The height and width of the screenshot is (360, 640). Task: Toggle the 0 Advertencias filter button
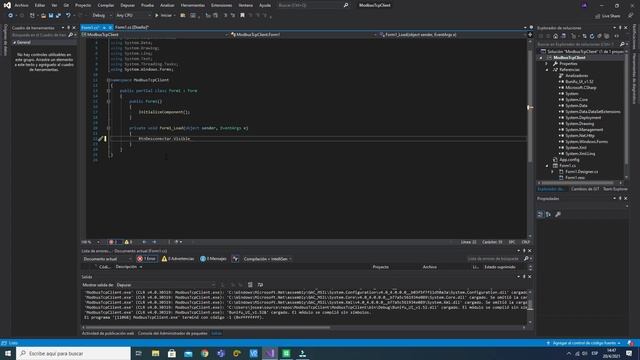coord(178,259)
